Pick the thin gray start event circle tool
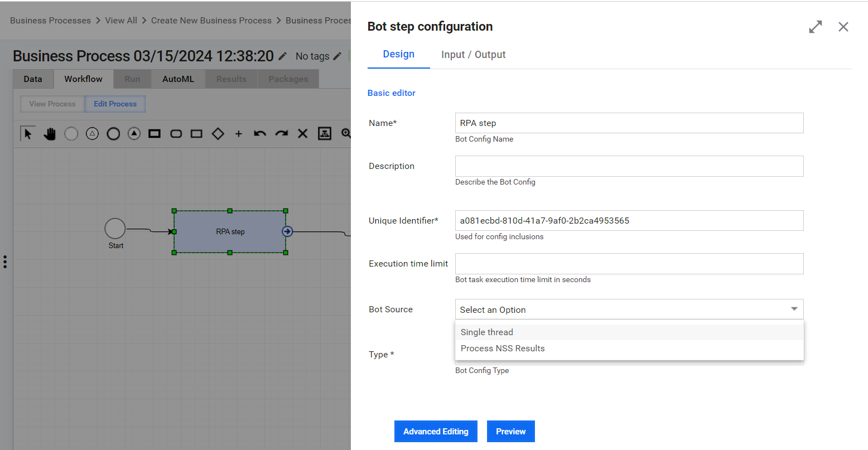The width and height of the screenshot is (868, 450). coord(71,134)
